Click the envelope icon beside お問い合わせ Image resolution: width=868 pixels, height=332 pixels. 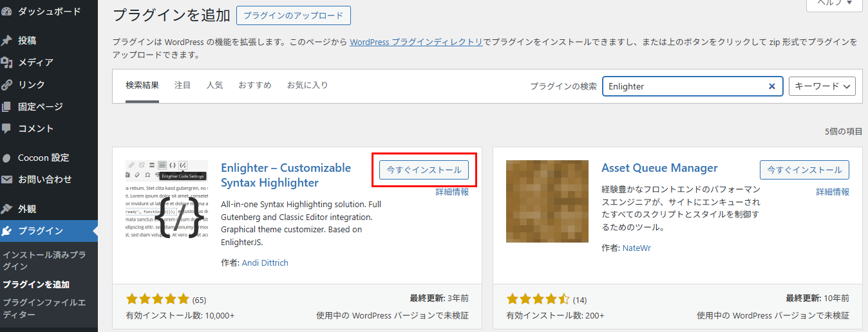[7, 180]
